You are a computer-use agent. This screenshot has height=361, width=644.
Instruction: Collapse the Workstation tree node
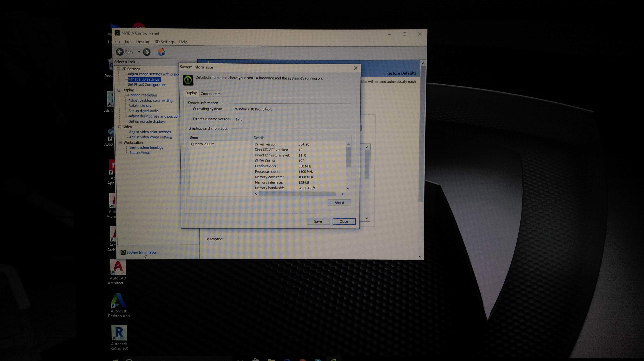(120, 143)
